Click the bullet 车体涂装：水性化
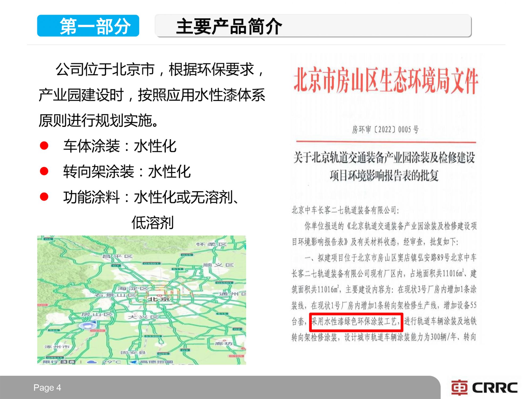532x399 pixels. pos(120,146)
